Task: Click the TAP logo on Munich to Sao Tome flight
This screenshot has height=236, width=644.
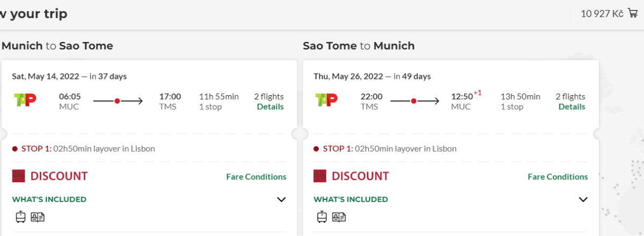Action: [26, 100]
